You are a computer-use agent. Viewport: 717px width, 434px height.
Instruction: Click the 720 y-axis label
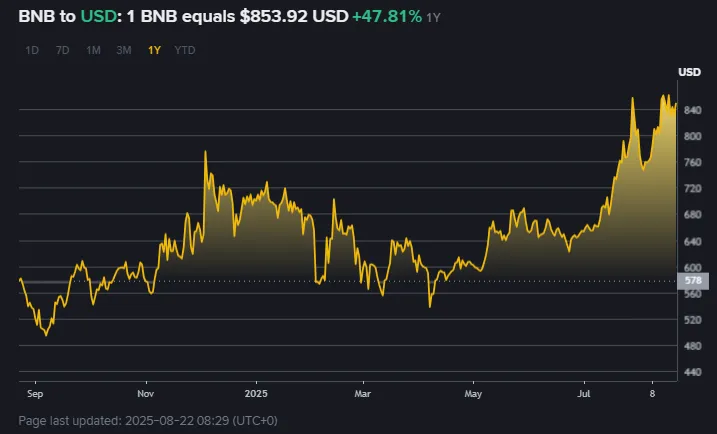coord(692,188)
